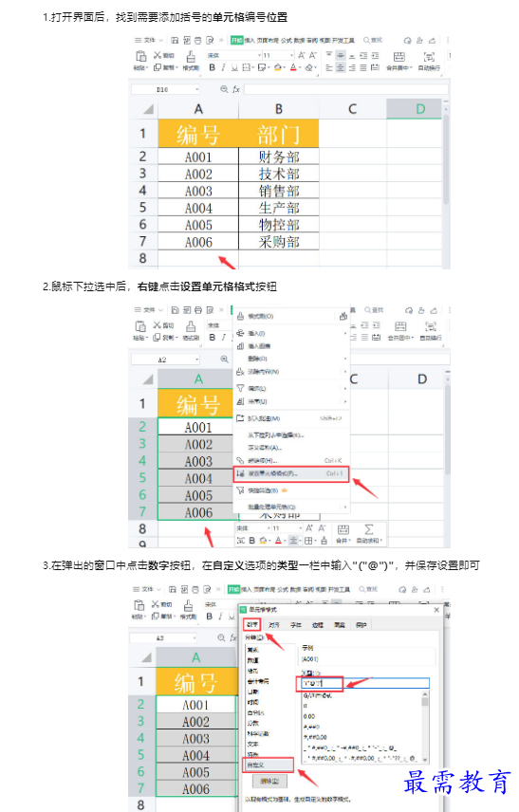Open the font size 11 dropdown in step 1

[291, 55]
